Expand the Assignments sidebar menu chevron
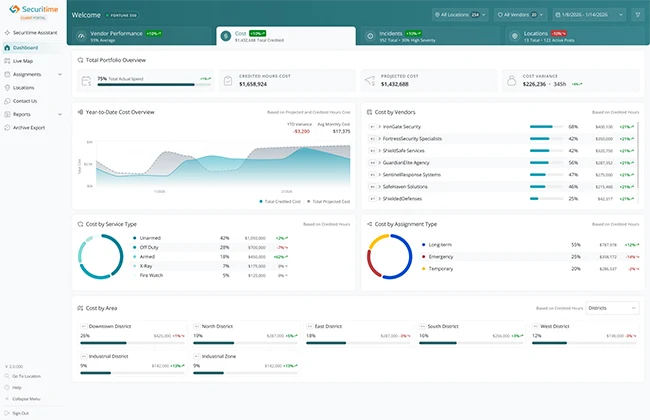650x420 pixels. click(60, 75)
